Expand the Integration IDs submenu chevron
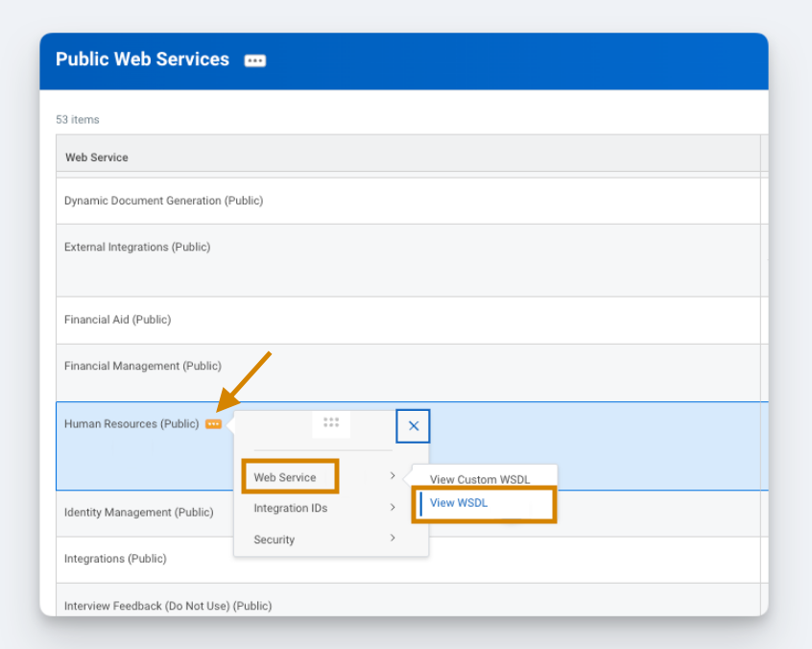The height and width of the screenshot is (649, 812). coord(393,508)
